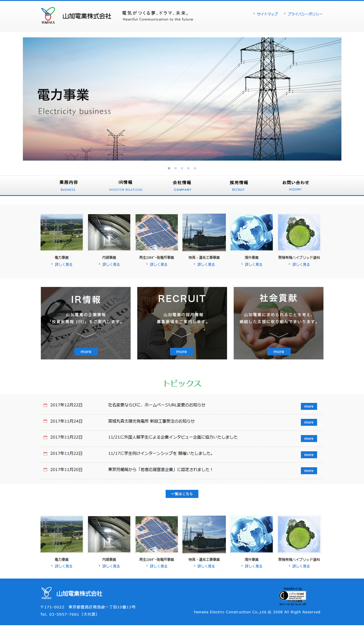Open the 業務内容 BUSINESS menu
Image resolution: width=364 pixels, height=631 pixels.
pyautogui.click(x=68, y=186)
